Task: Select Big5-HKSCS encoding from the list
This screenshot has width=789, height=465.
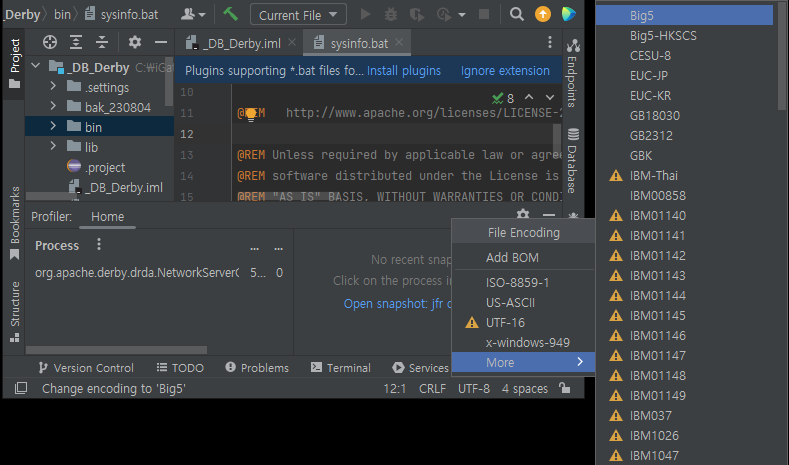Action: [663, 35]
